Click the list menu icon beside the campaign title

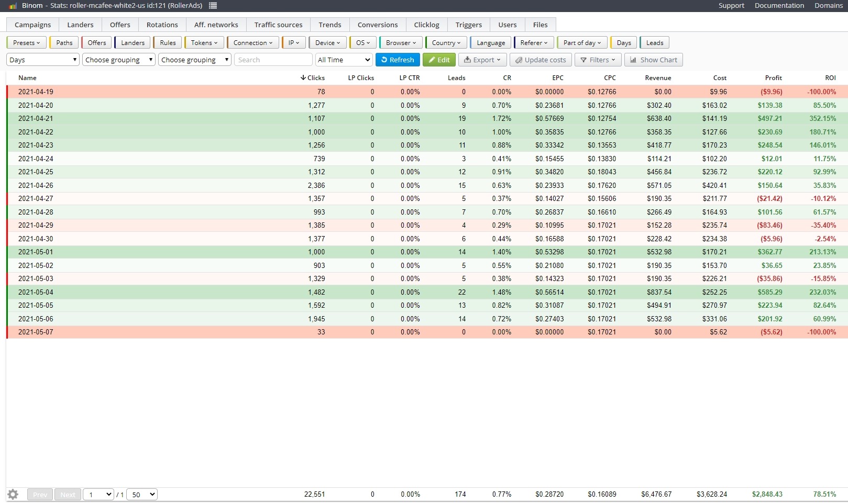213,6
